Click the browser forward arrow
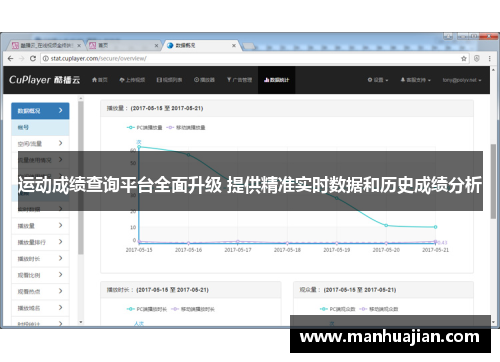500x362 pixels. [22, 59]
